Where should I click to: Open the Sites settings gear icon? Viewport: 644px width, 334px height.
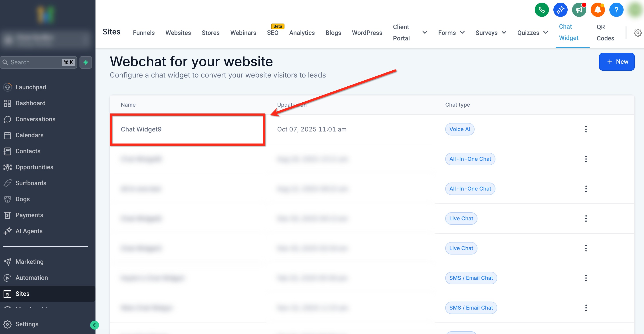point(638,33)
